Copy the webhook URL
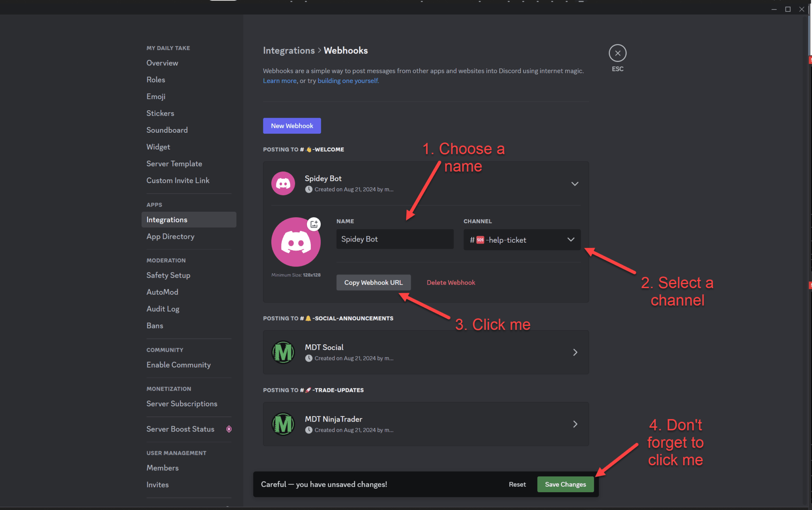The width and height of the screenshot is (812, 510). (x=373, y=282)
